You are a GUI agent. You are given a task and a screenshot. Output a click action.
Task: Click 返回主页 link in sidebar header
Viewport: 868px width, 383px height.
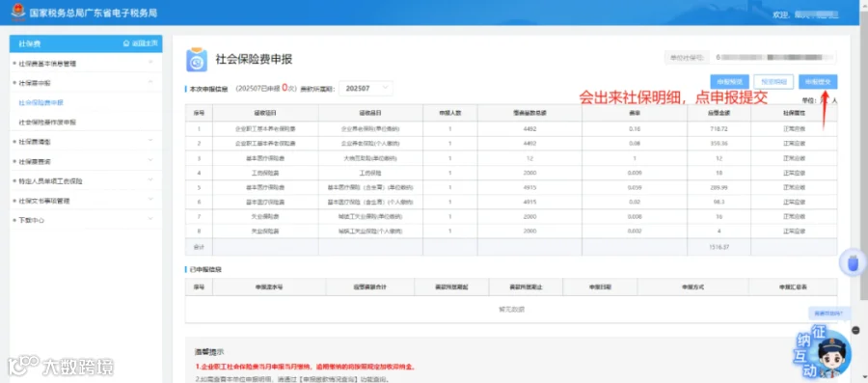145,43
